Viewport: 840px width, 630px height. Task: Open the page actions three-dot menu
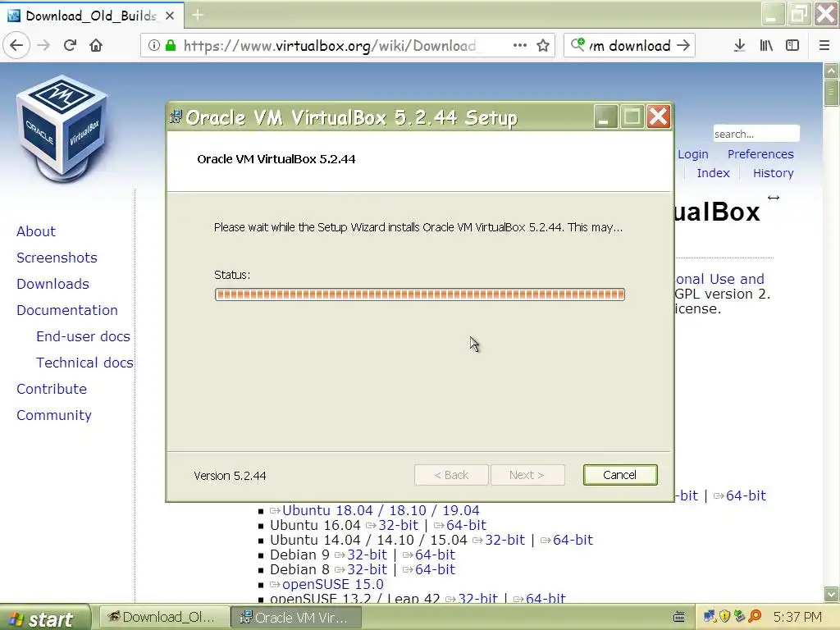[x=519, y=46]
